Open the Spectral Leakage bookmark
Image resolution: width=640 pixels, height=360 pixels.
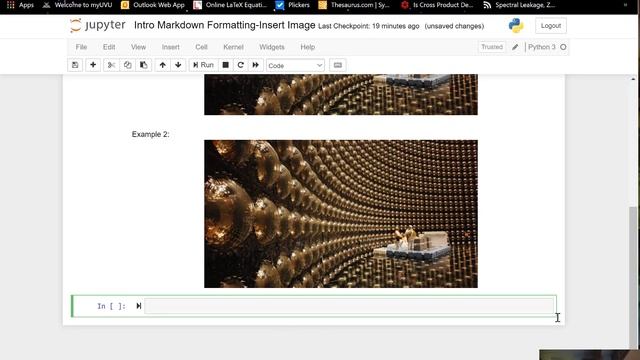[x=519, y=5]
